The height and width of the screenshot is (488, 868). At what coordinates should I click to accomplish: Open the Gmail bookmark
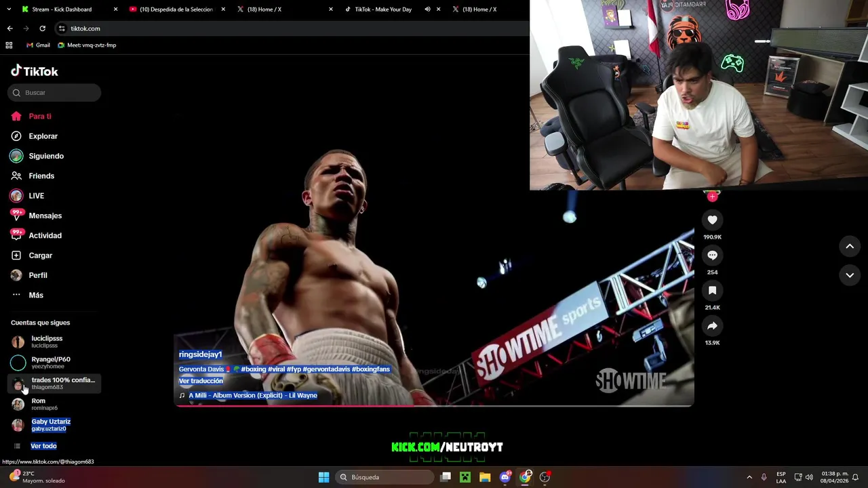pos(38,45)
